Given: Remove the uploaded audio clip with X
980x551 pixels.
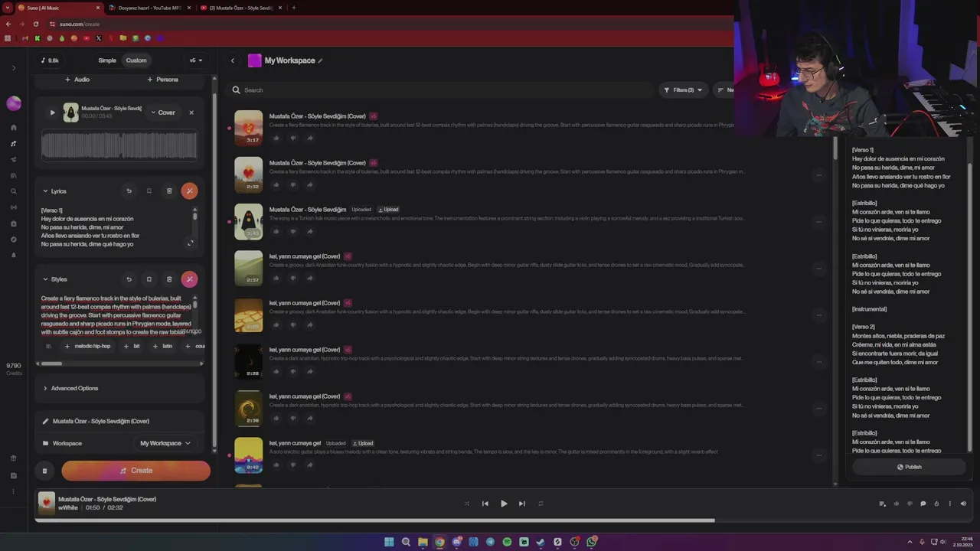Looking at the screenshot, I should coord(191,112).
